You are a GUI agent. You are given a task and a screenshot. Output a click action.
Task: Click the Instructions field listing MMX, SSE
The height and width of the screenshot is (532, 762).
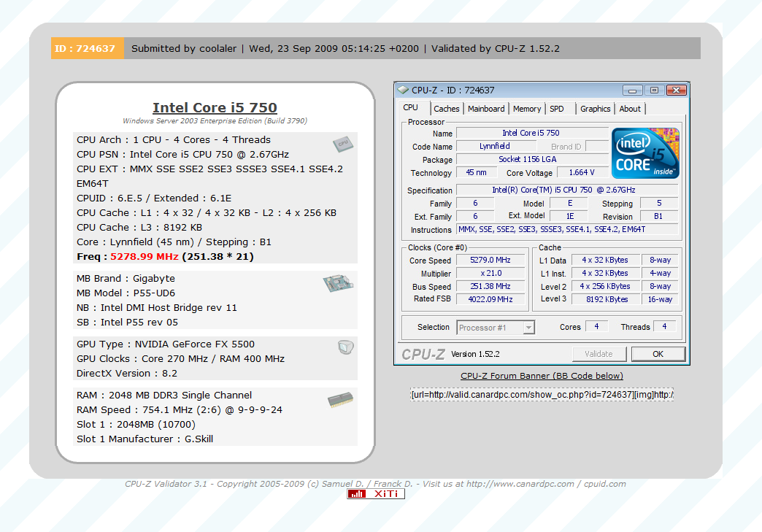tap(567, 229)
